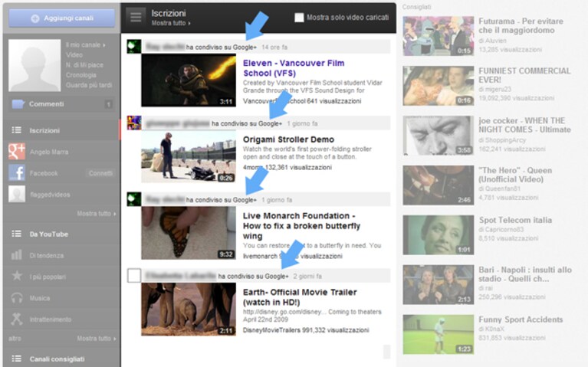Image resolution: width=588 pixels, height=367 pixels.
Task: Open the profile avatar picture
Action: point(34,65)
